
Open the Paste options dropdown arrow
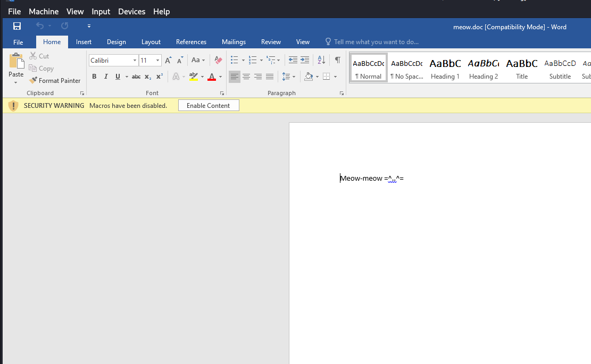click(x=16, y=82)
